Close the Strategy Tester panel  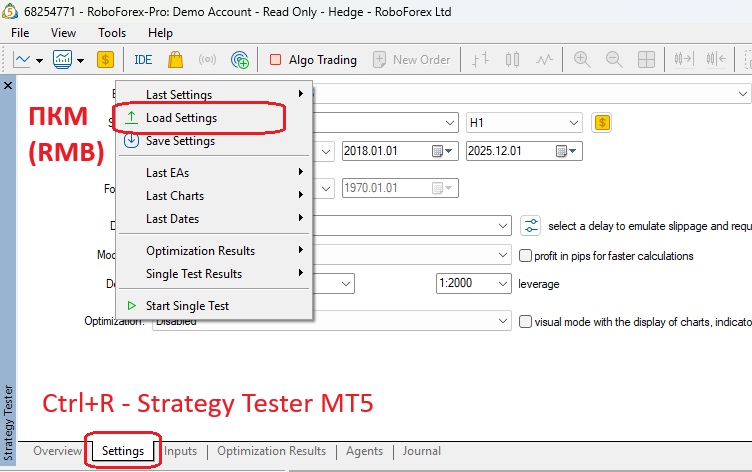8,86
